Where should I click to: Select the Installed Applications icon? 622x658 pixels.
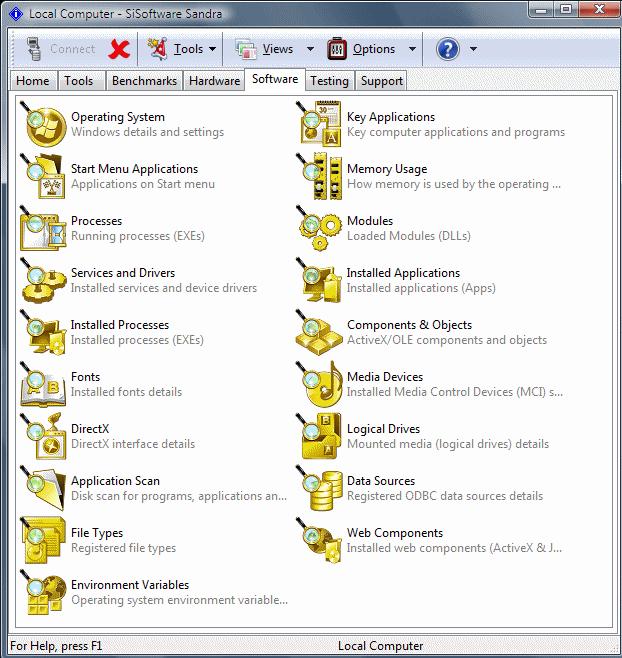click(319, 280)
